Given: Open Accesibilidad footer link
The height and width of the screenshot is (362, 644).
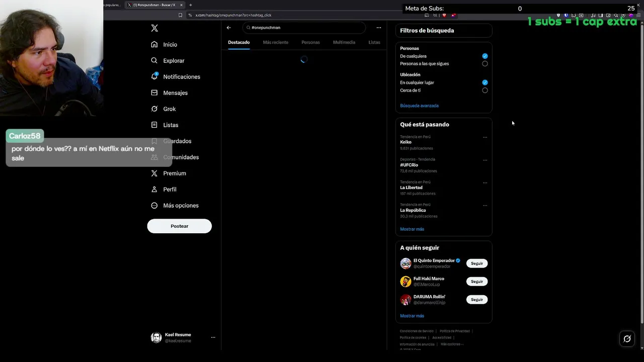Looking at the screenshot, I should 442,337.
